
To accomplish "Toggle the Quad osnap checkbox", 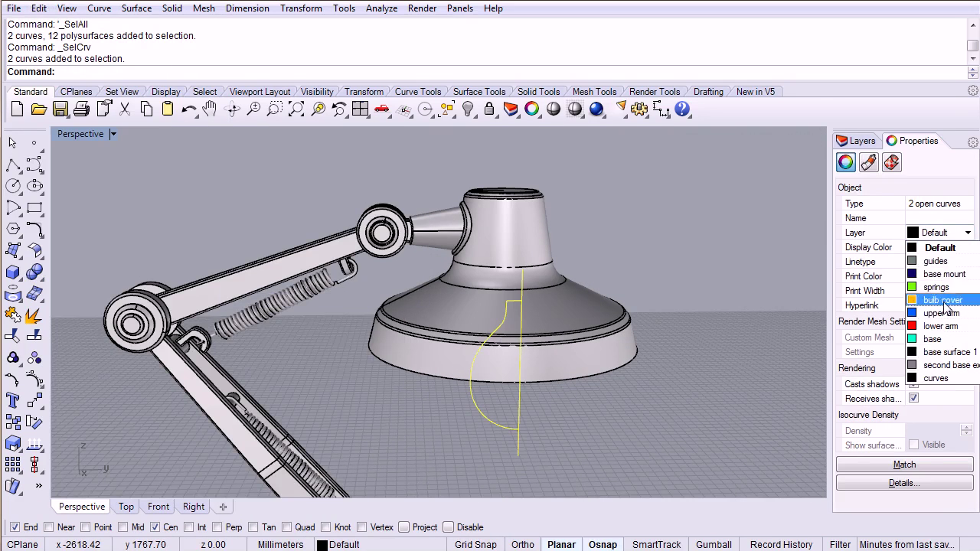I will (x=288, y=527).
